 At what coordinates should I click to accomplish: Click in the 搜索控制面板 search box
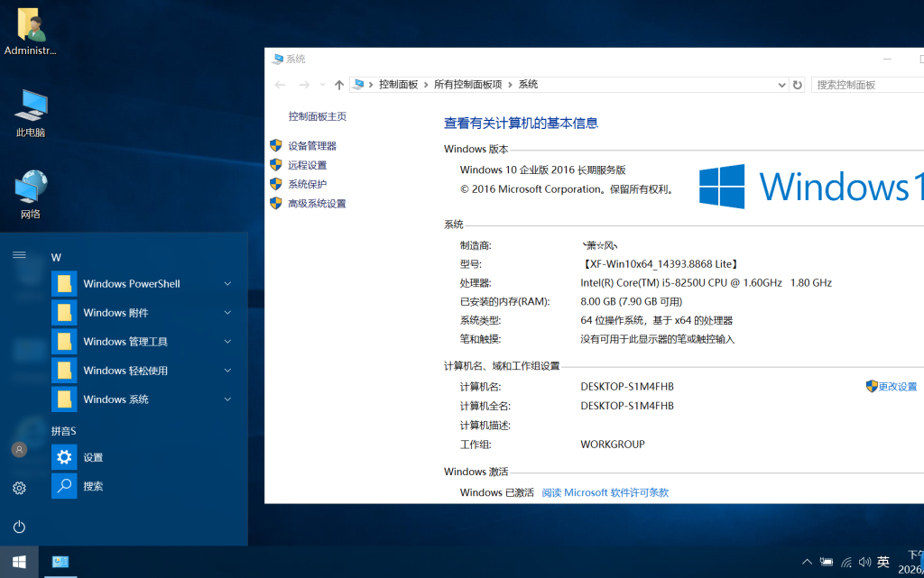[x=867, y=85]
